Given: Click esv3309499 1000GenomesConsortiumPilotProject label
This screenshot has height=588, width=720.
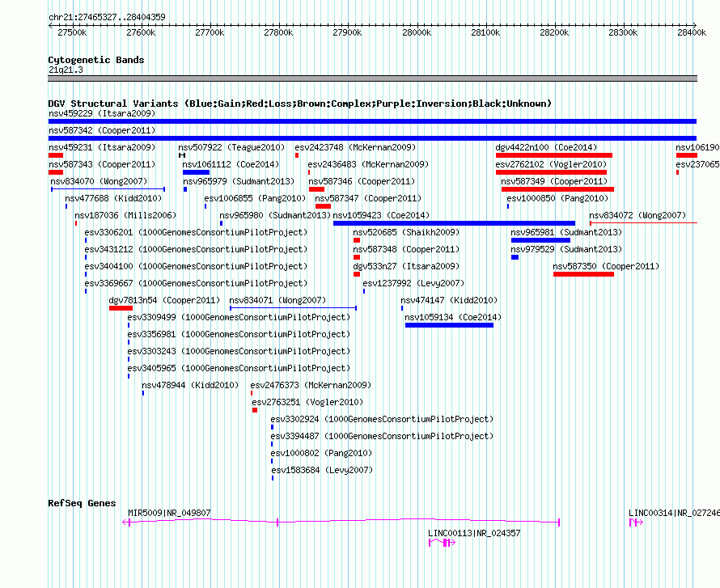Looking at the screenshot, I should [239, 317].
